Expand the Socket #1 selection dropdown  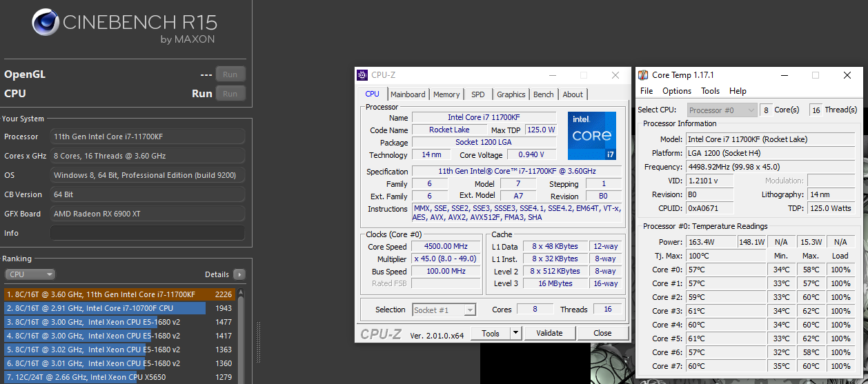469,310
